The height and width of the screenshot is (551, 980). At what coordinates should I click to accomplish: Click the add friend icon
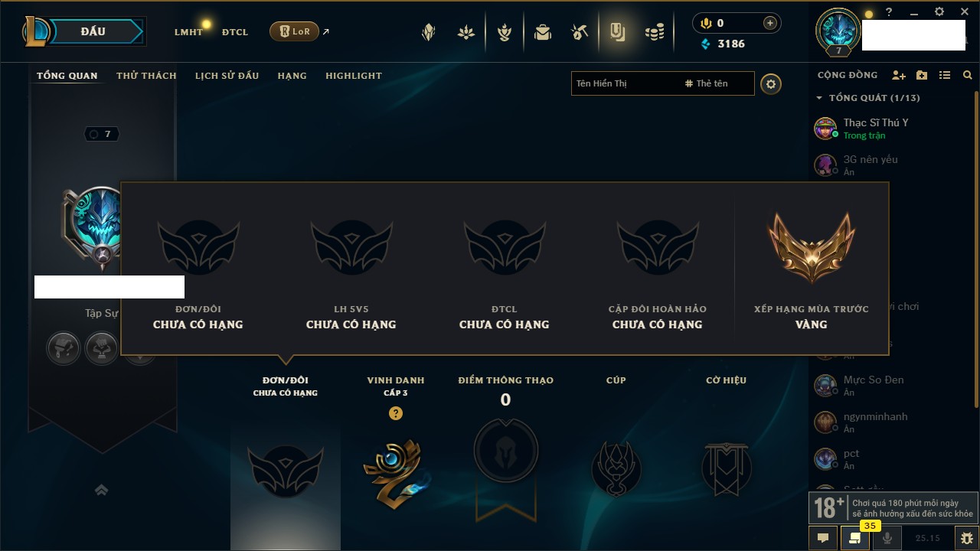click(899, 75)
